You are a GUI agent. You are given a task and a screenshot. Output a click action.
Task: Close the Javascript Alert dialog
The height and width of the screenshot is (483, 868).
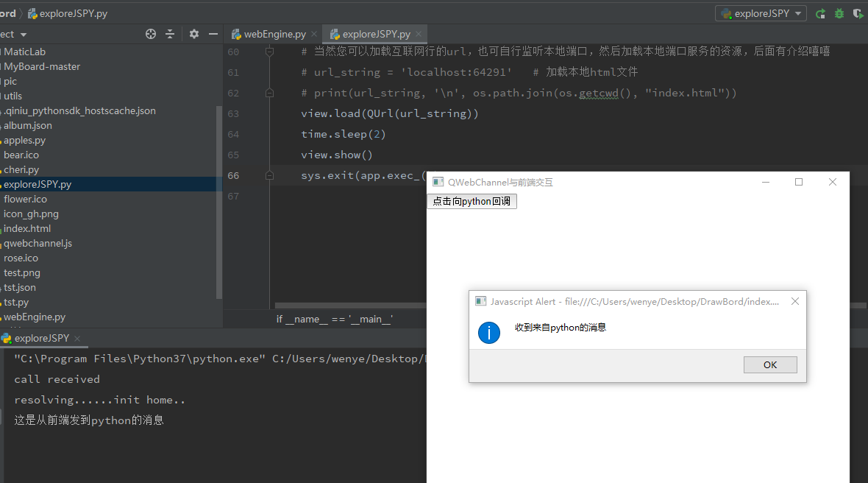tap(795, 301)
